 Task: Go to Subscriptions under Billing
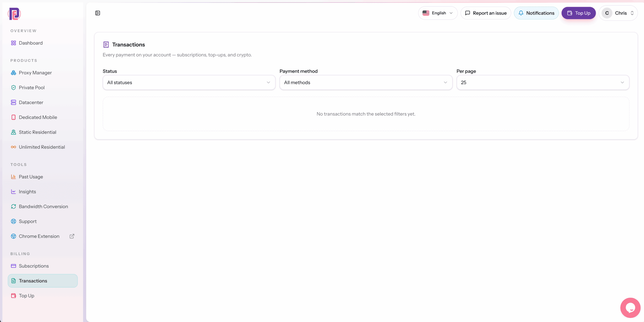pos(43,266)
